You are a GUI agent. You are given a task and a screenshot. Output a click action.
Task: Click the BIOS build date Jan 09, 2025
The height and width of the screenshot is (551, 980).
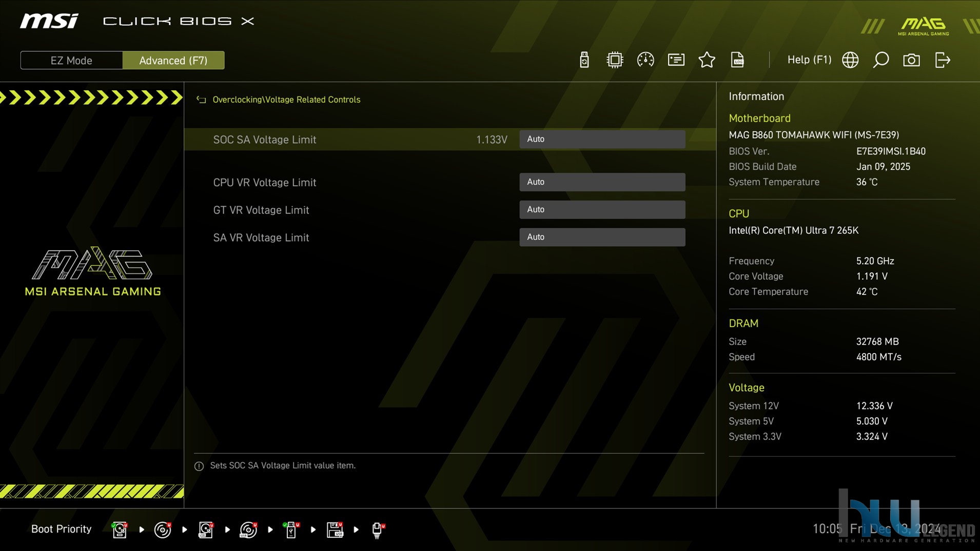click(x=883, y=167)
